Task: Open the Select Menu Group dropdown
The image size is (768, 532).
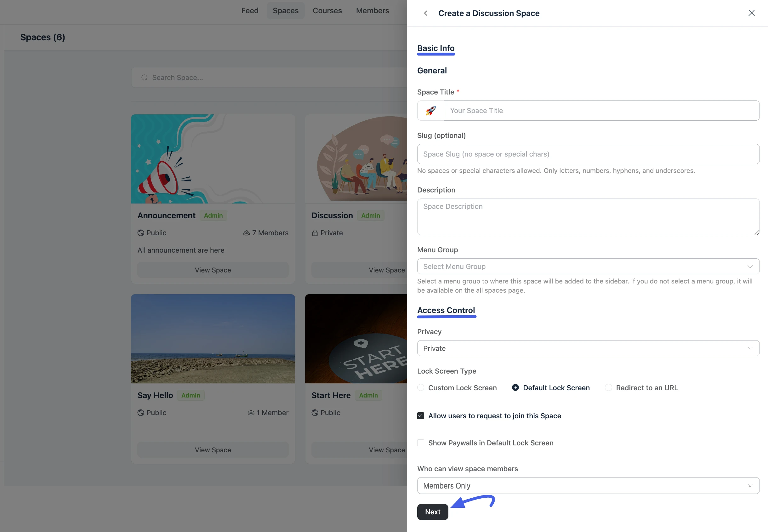Action: tap(588, 266)
